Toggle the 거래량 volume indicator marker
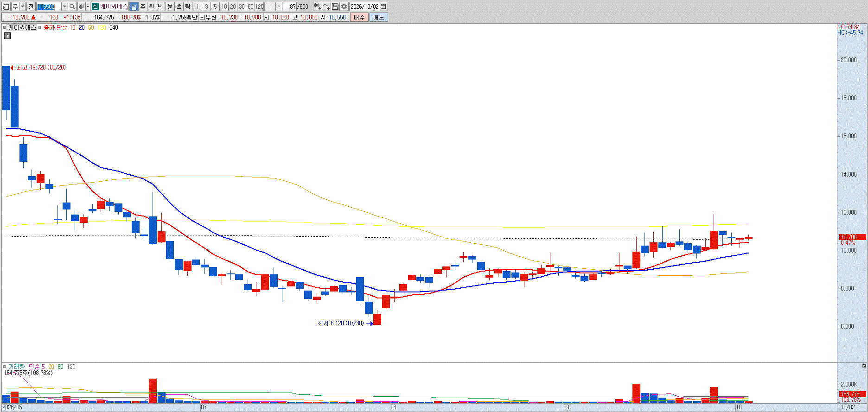This screenshot has height=412, width=868. tap(5, 367)
